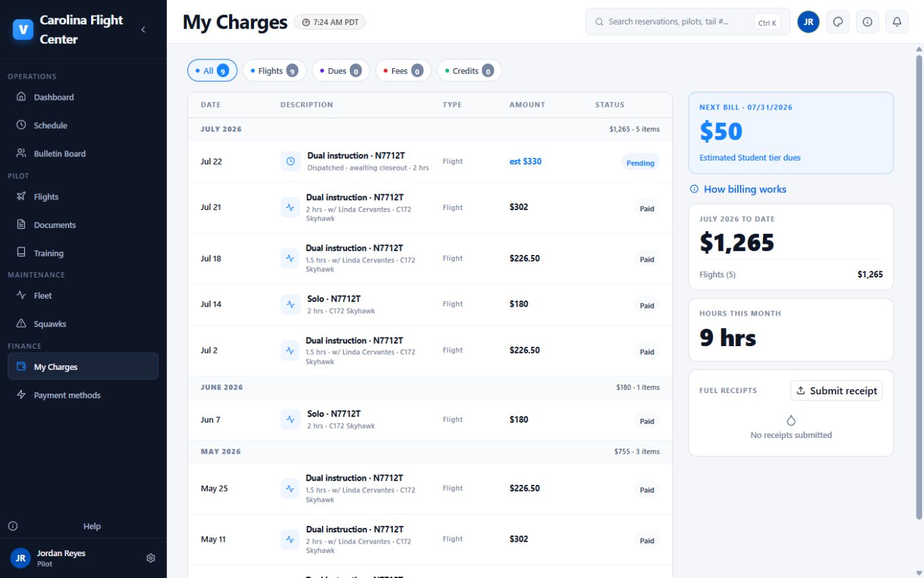Image resolution: width=924 pixels, height=578 pixels.
Task: Open the JR profile avatar in header
Action: click(x=808, y=22)
